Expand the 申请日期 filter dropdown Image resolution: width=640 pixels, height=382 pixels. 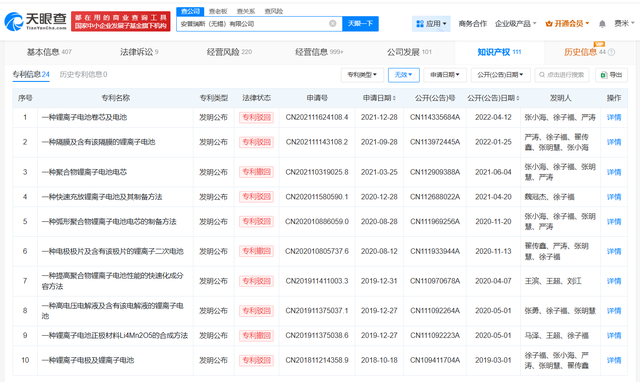tap(445, 75)
